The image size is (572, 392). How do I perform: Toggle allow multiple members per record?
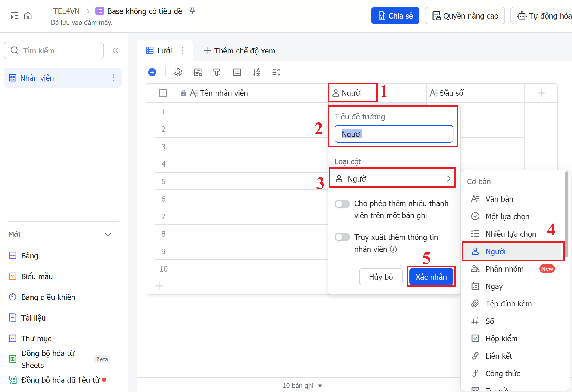pyautogui.click(x=342, y=204)
